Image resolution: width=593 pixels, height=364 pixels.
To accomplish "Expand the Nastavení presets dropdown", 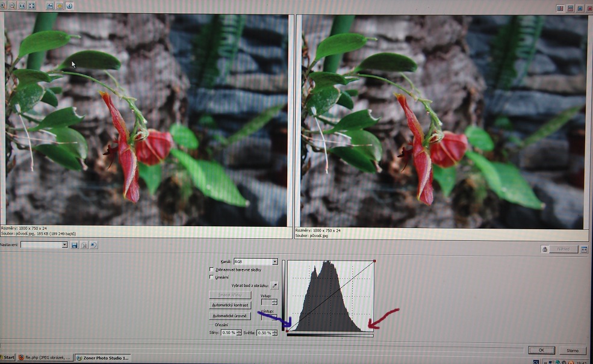I will tap(64, 245).
